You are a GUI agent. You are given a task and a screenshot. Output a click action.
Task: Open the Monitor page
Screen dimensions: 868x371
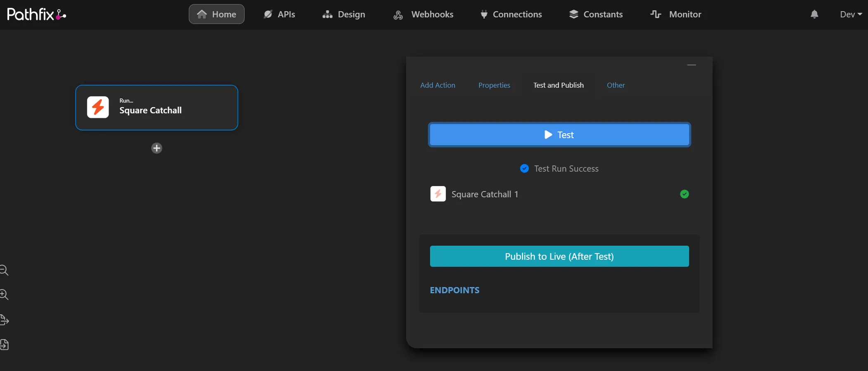[x=676, y=14]
